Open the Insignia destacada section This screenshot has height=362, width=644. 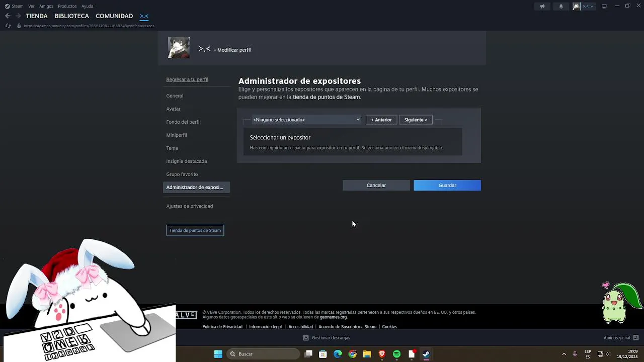coord(187,161)
